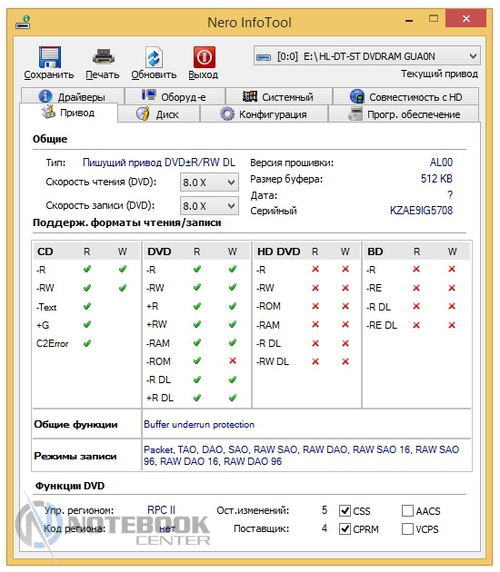
Task: Toggle the CPRM checkbox
Action: pos(345,529)
